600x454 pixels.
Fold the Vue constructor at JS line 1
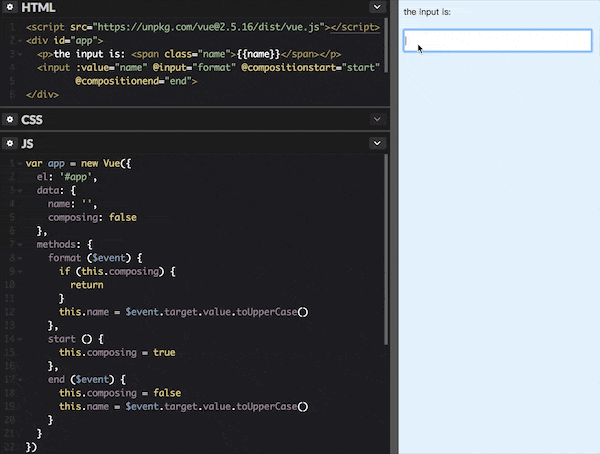pos(20,164)
